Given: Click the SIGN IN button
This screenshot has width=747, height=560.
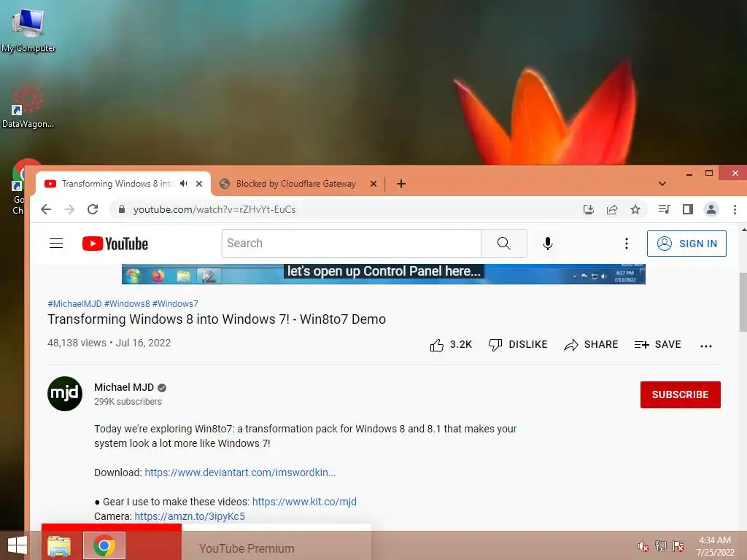Looking at the screenshot, I should [x=686, y=244].
